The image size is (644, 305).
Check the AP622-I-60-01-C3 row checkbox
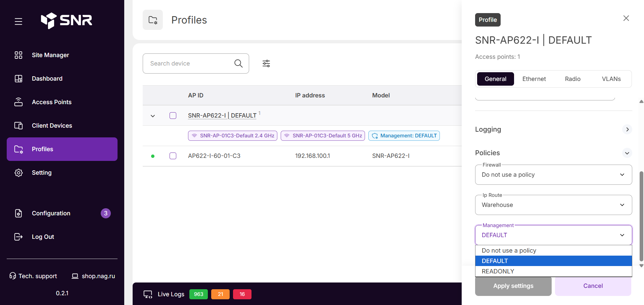coord(173,156)
